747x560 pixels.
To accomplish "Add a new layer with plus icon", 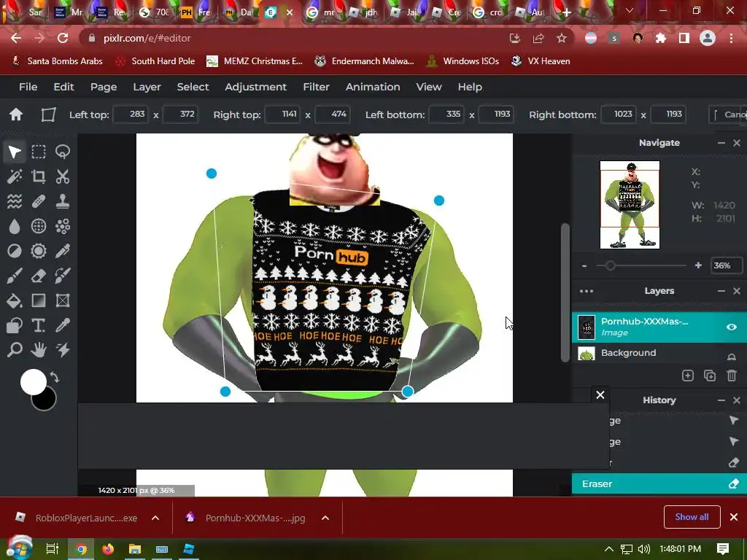I will [x=687, y=376].
